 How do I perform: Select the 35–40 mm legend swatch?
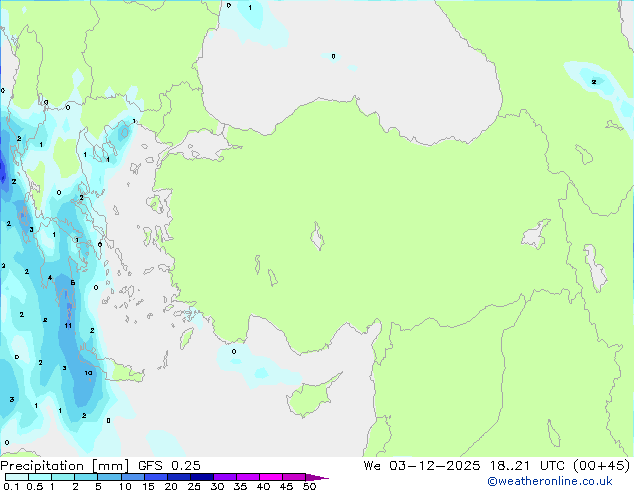(x=247, y=477)
